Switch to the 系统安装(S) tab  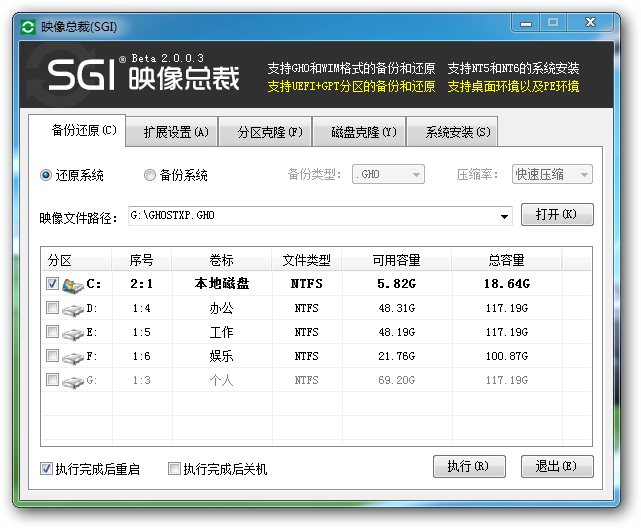[x=452, y=132]
